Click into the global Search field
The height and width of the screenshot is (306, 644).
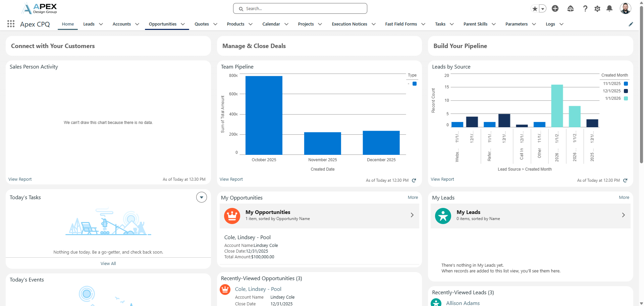pos(300,9)
